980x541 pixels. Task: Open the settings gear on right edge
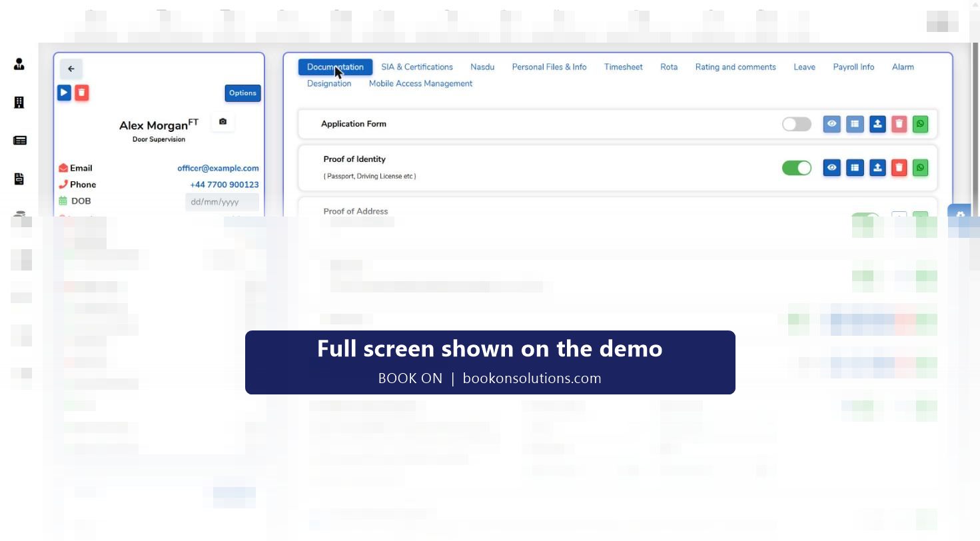(960, 215)
